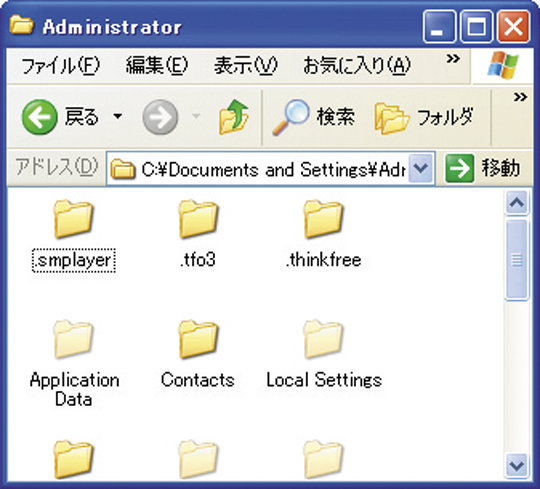Viewport: 540px width, 489px height.
Task: Click the scrollbar down arrow
Action: point(517,466)
